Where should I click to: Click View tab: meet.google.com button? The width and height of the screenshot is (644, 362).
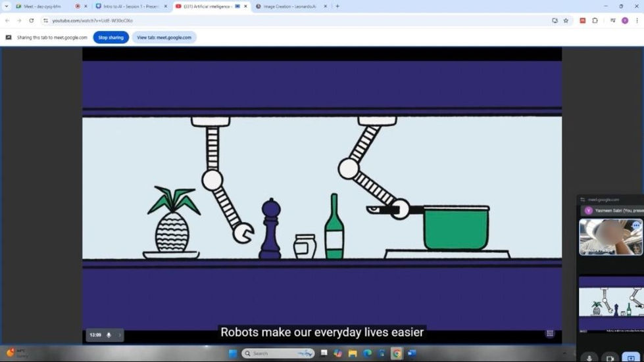click(164, 37)
